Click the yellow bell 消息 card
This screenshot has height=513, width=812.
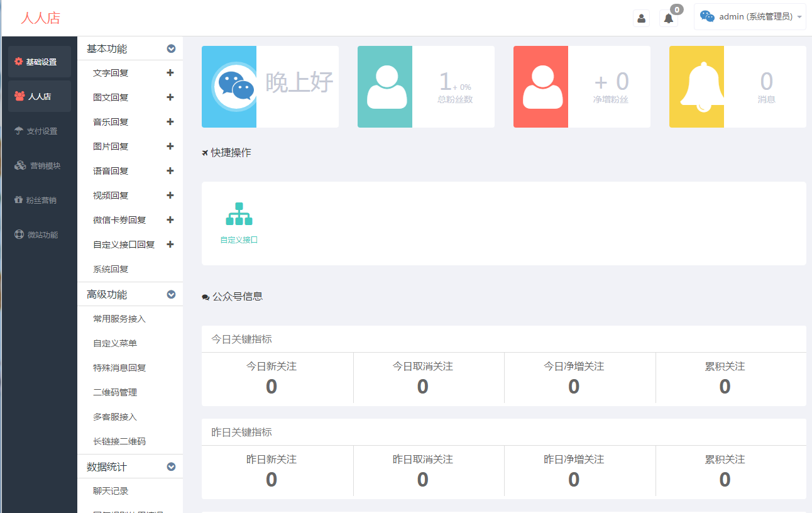pyautogui.click(x=737, y=87)
